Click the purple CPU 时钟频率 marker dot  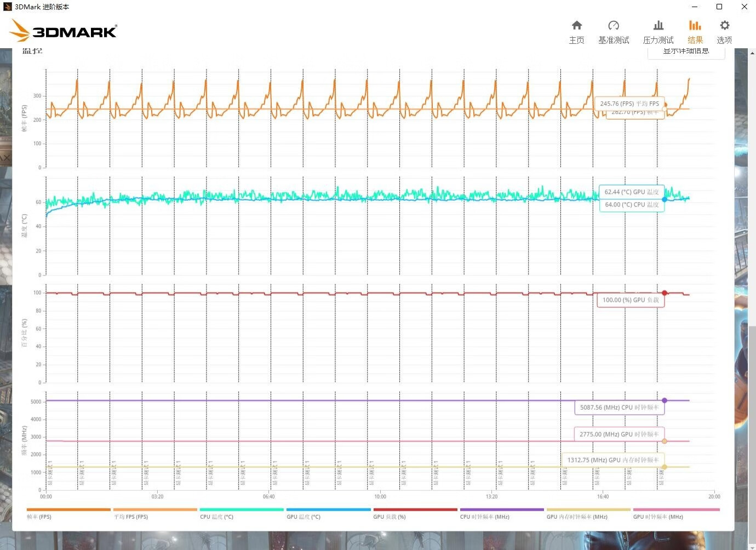[665, 400]
